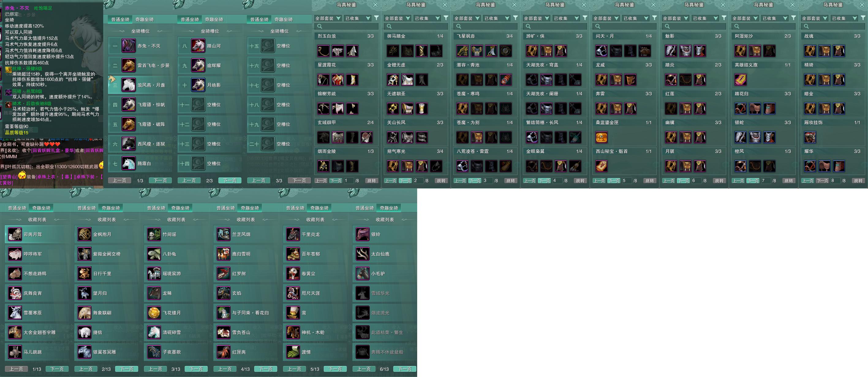The image size is (868, 377).
Task: Switch to 奇趣坐骑 tab above 赤兔·不灭 list
Action: (x=144, y=20)
